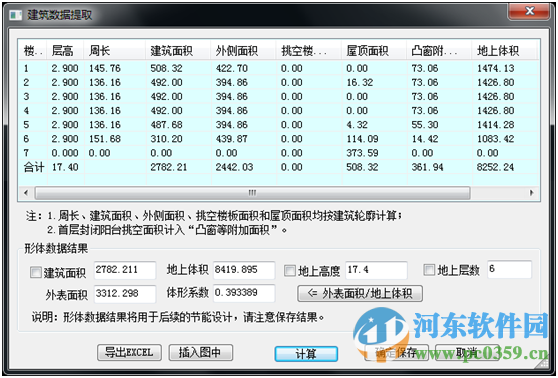Select cell 422.70 in floor 1 row
This screenshot has height=378, width=558.
pyautogui.click(x=232, y=68)
